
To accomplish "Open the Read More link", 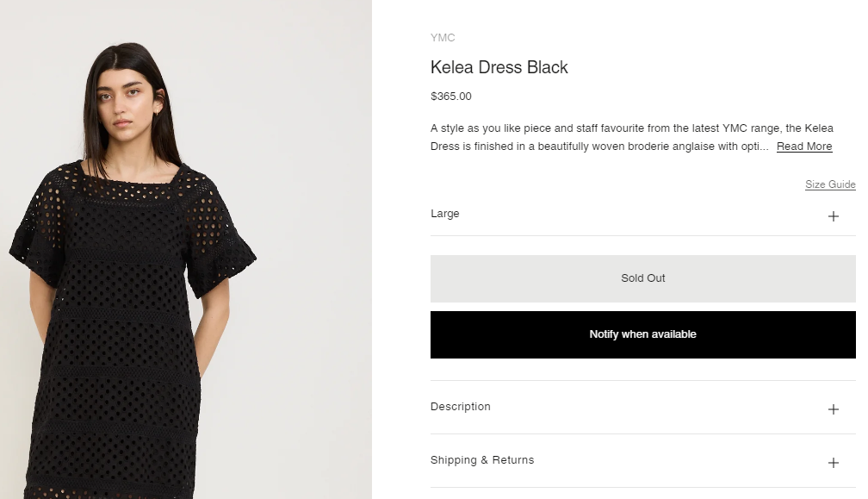I will [x=804, y=147].
